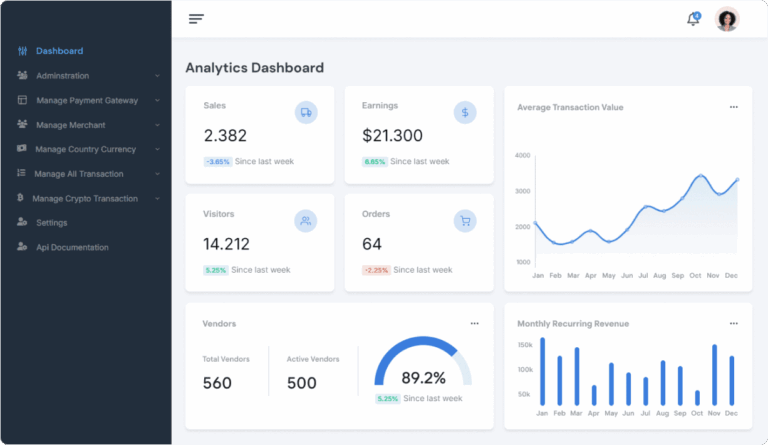Expand the Adminstration submenu arrow

(x=157, y=76)
